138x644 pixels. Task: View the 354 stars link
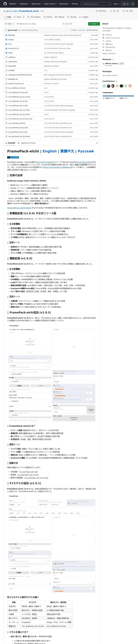107,44
